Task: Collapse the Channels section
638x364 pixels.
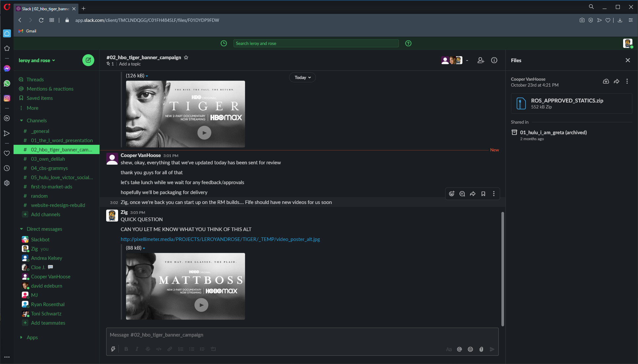Action: pyautogui.click(x=21, y=121)
